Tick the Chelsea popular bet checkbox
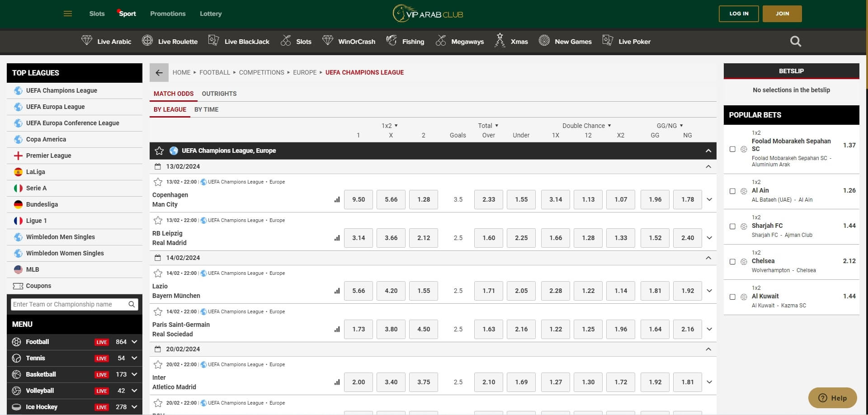This screenshot has width=868, height=415. pyautogui.click(x=732, y=262)
